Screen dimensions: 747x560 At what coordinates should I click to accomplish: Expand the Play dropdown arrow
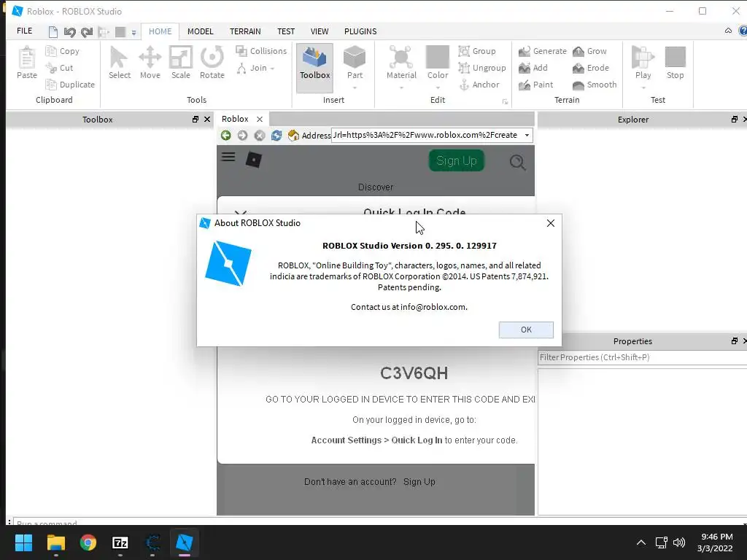643,87
